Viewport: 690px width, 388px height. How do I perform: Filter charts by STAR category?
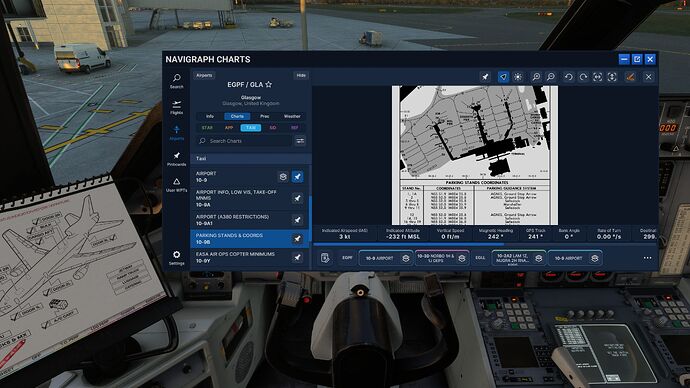[x=207, y=128]
